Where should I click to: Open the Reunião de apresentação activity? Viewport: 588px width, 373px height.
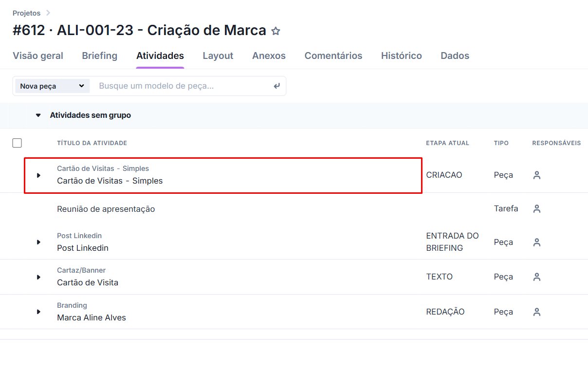[x=106, y=209]
